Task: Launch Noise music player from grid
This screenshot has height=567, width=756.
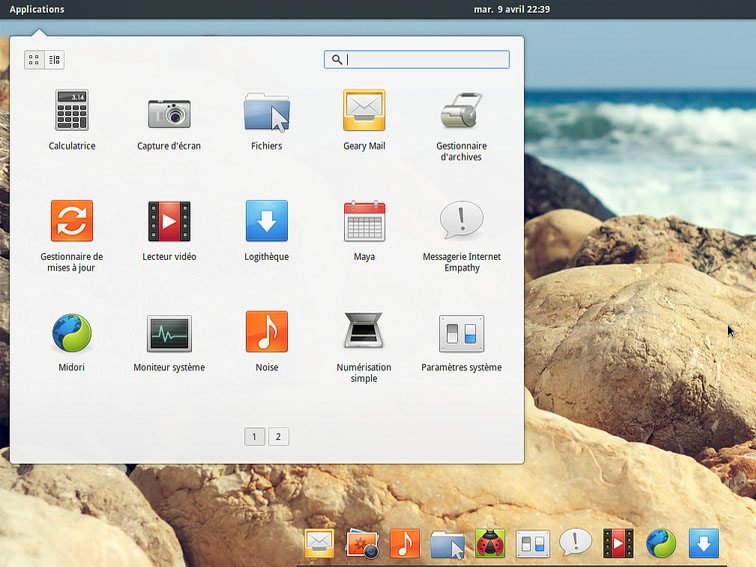Action: point(267,341)
